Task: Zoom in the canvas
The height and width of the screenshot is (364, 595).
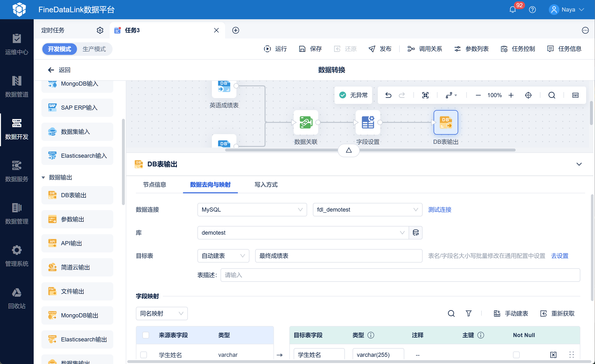Action: click(511, 95)
